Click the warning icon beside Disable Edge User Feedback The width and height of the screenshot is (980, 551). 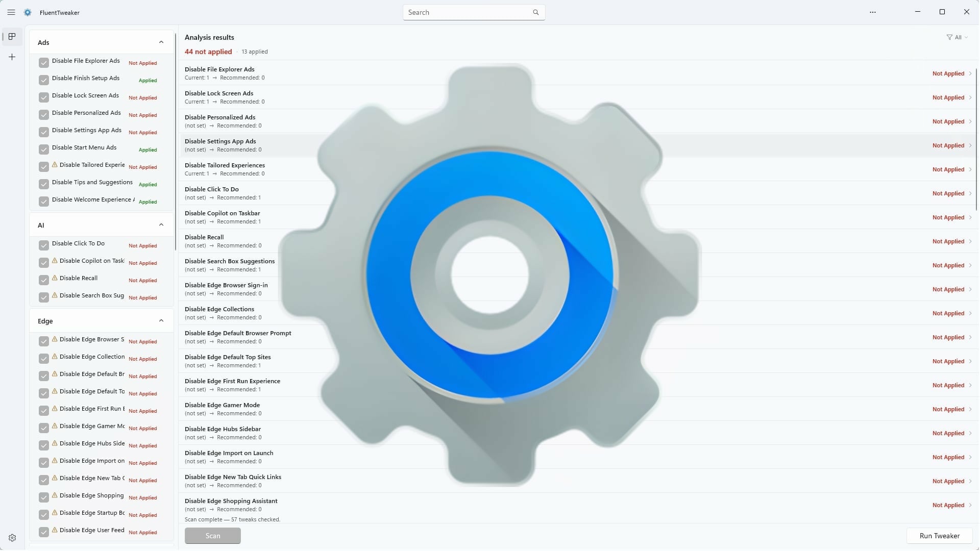[55, 530]
